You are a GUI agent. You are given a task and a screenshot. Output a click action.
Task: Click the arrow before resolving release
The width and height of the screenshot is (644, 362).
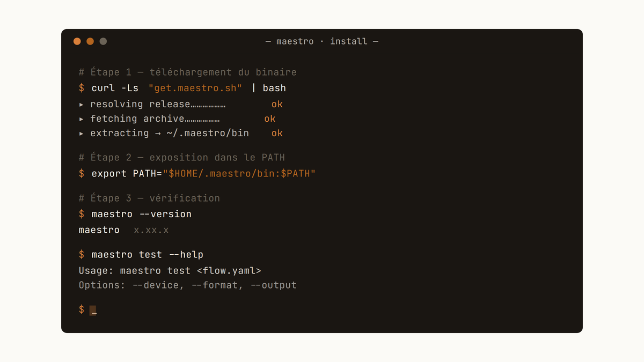(x=82, y=105)
